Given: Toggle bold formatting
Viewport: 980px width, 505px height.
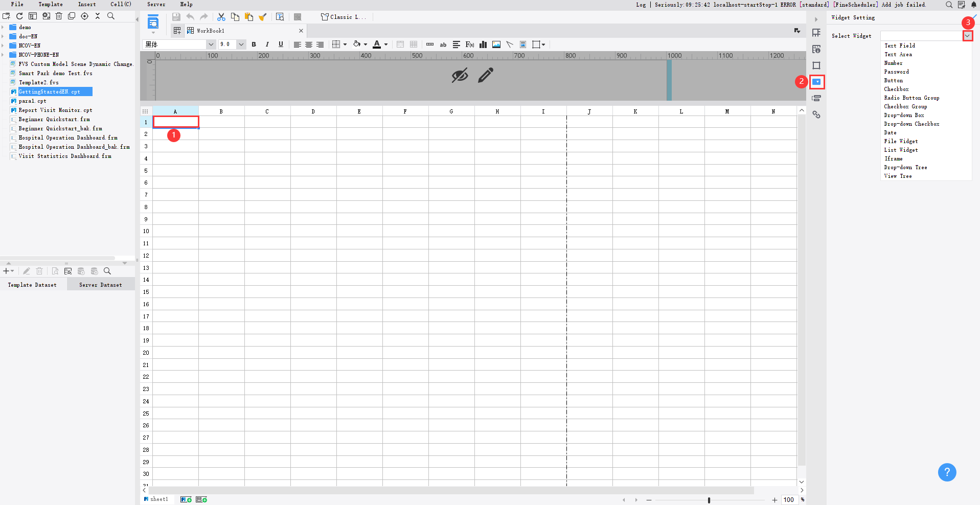Looking at the screenshot, I should [x=254, y=44].
